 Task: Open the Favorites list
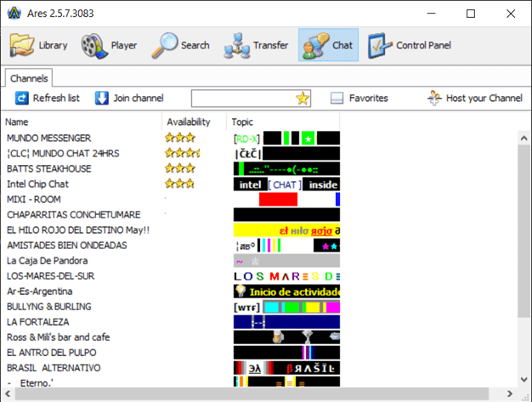pos(359,98)
